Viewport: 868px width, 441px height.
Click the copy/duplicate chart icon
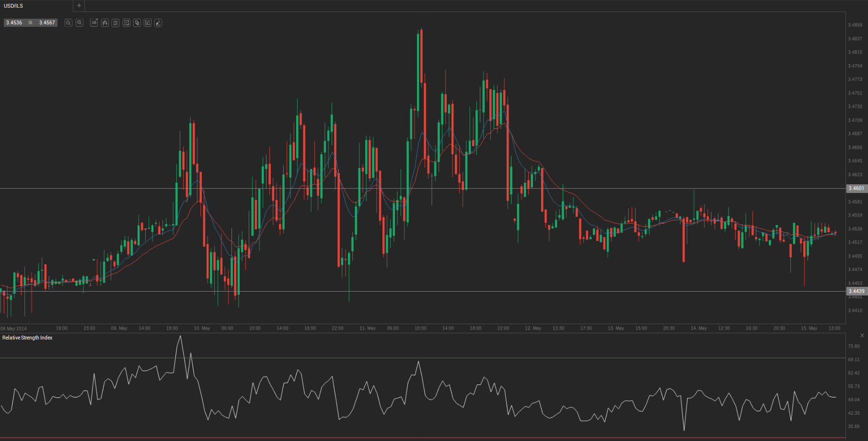tap(137, 23)
